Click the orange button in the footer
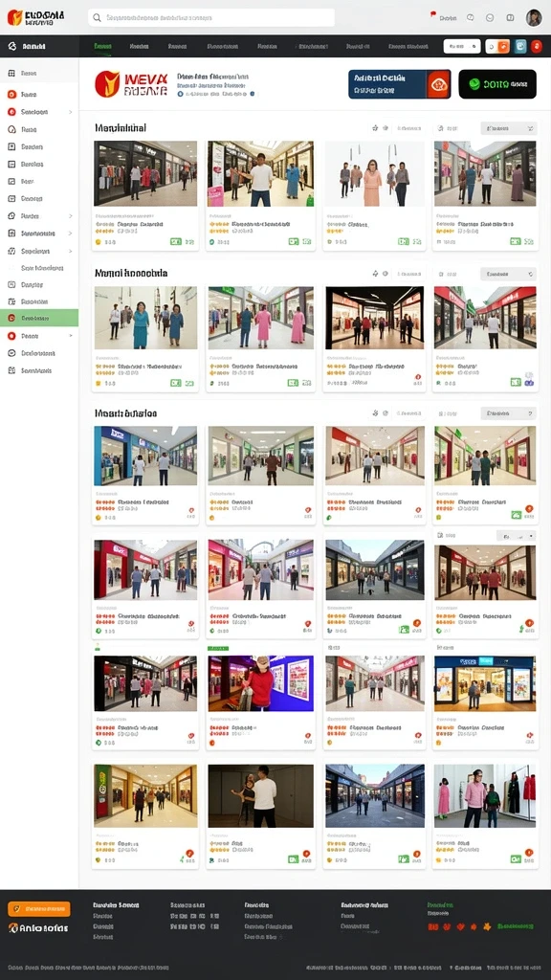Screen dimensions: 551x980 [x=38, y=909]
